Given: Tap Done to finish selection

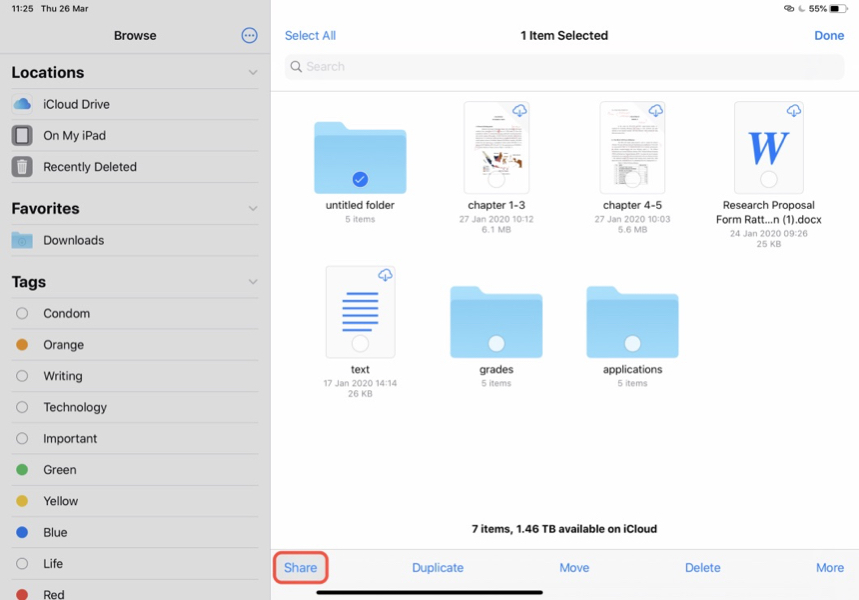Looking at the screenshot, I should [829, 36].
